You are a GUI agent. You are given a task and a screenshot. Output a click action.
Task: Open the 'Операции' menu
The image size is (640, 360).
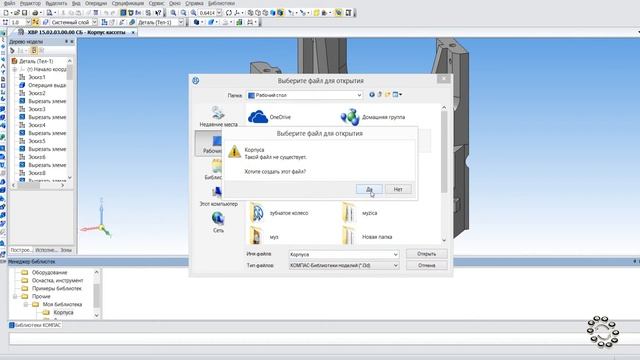tap(96, 3)
